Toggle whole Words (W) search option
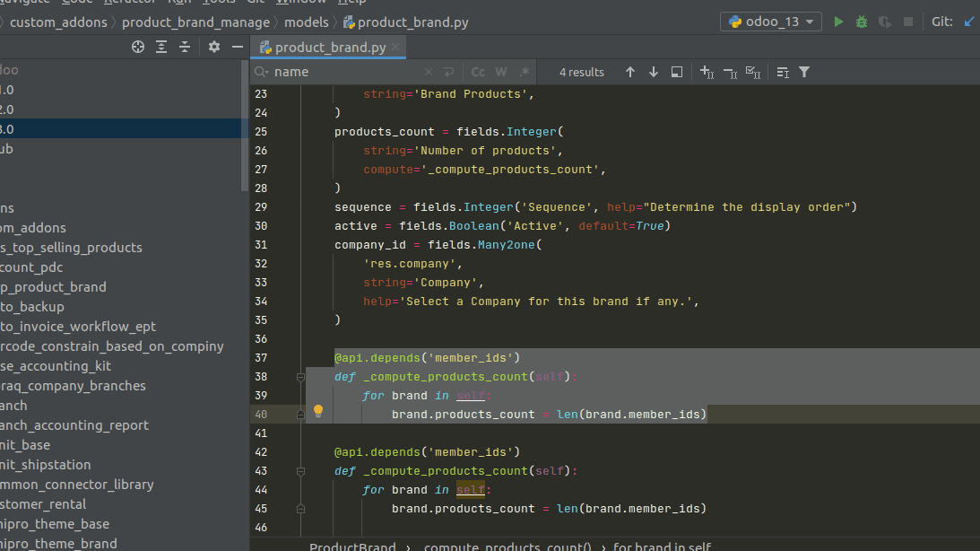Image resolution: width=980 pixels, height=551 pixels. [501, 72]
